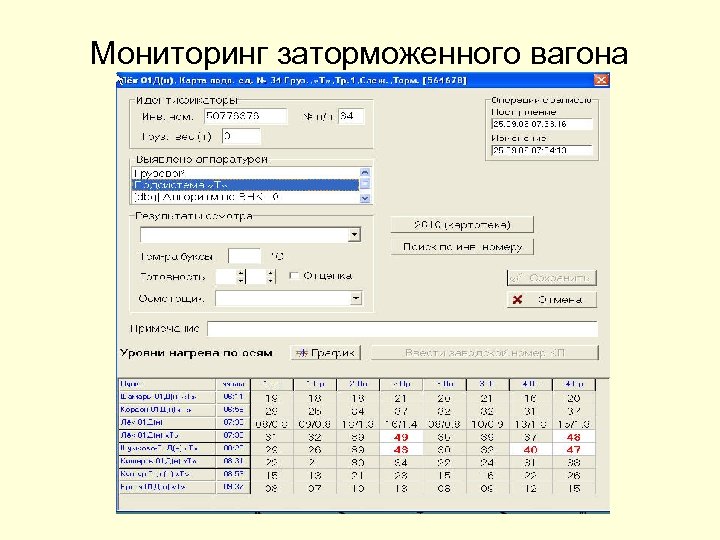The image size is (720, 540).
Task: Click the 08:31 time cell
Action: (233, 461)
